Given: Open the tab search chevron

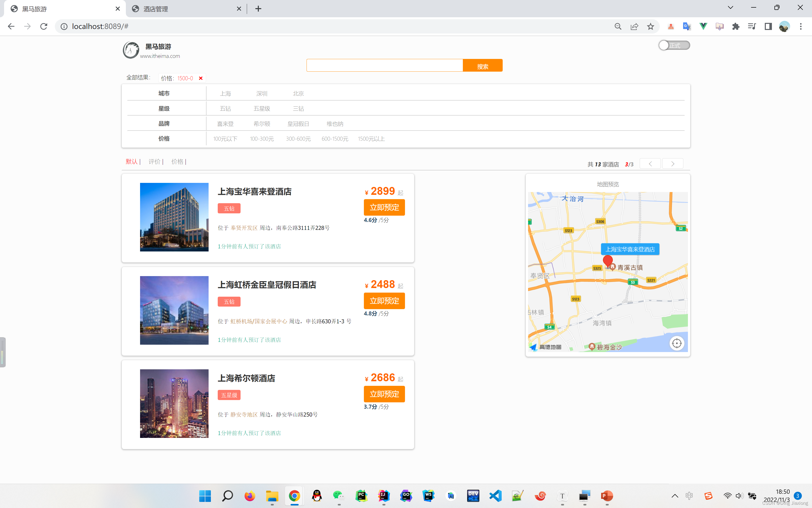Looking at the screenshot, I should click(x=731, y=7).
